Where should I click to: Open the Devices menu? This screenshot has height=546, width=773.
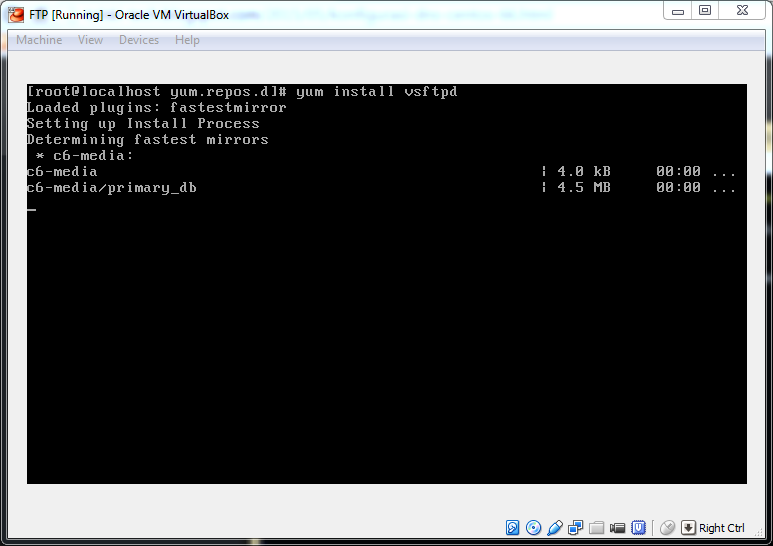[x=139, y=40]
